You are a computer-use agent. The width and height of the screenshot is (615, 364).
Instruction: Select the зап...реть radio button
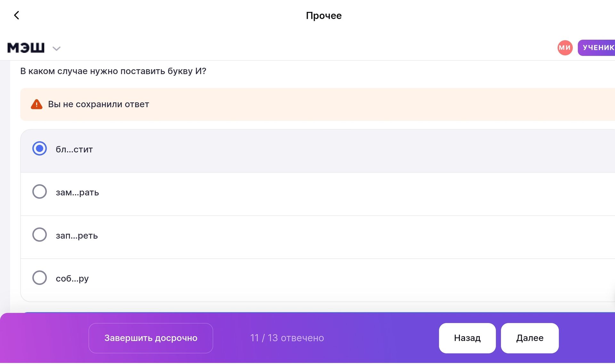point(40,235)
